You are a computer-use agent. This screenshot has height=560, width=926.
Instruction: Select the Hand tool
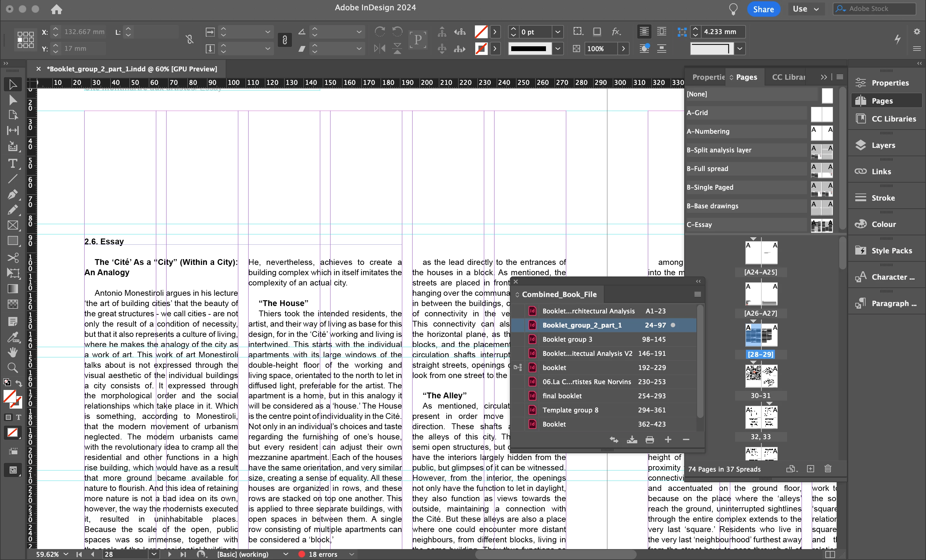point(13,352)
